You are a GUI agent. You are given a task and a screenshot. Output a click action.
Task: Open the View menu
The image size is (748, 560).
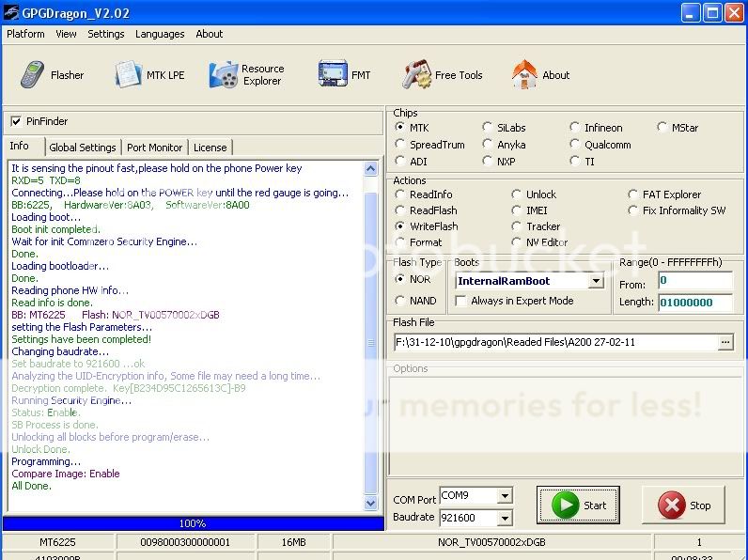pyautogui.click(x=66, y=34)
